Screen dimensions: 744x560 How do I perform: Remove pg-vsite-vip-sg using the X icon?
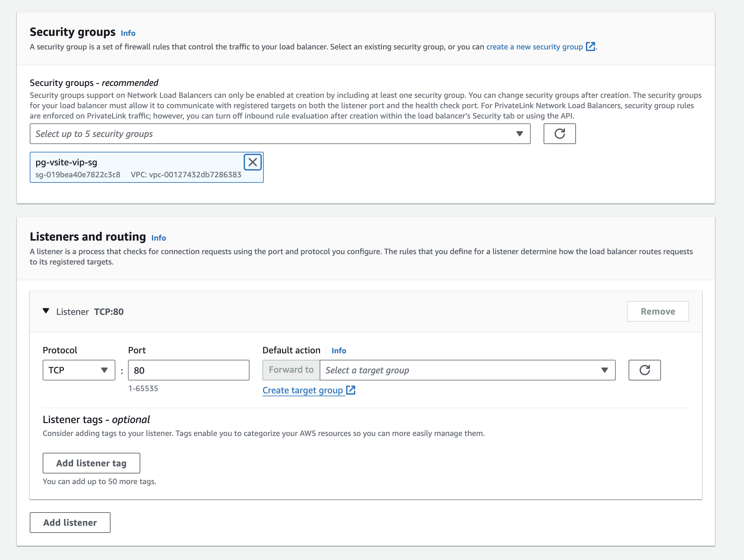coord(252,162)
